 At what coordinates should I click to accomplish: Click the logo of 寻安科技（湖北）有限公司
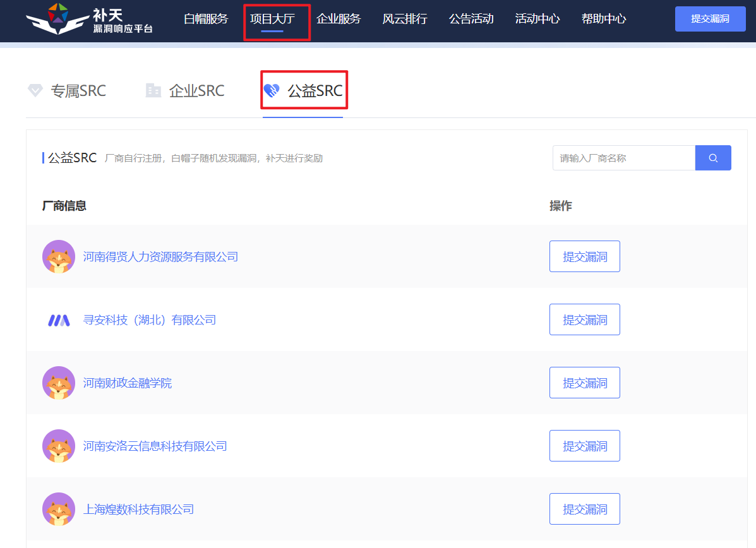coord(59,320)
